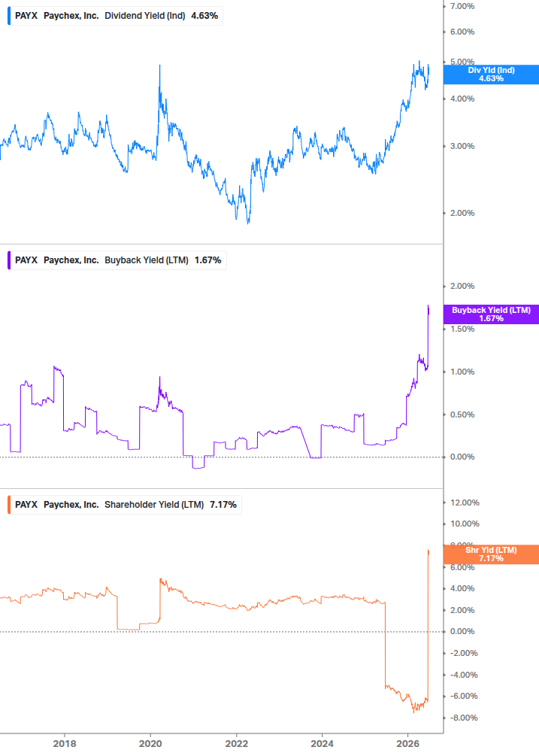Click the 4.63% value in Dividend Yield legend
The width and height of the screenshot is (539, 756).
click(x=204, y=16)
